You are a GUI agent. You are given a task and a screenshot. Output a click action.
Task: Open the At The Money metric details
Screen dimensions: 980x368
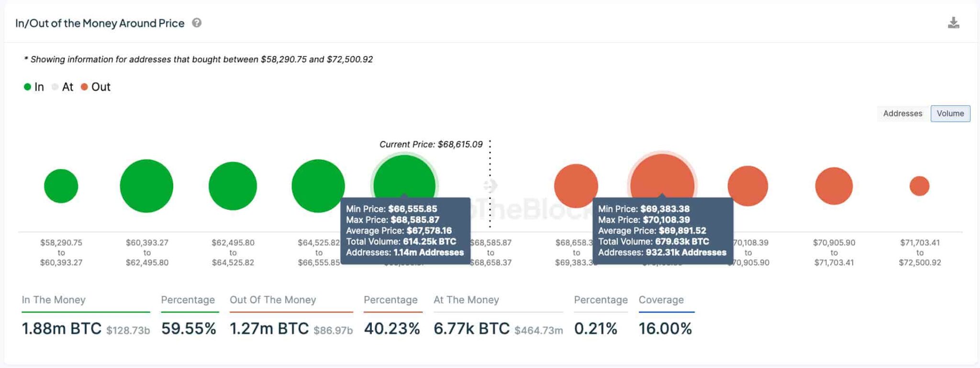466,300
